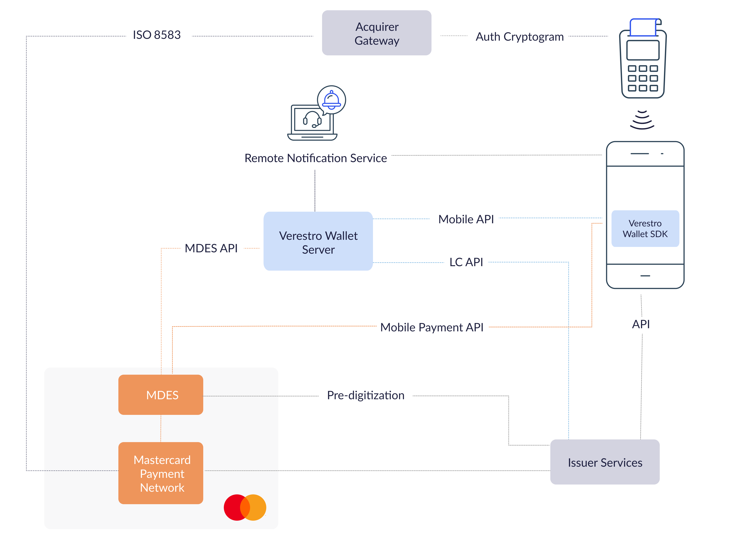Click the Pre-digitization label
Viewport: 733px width, 560px height.
(x=365, y=395)
